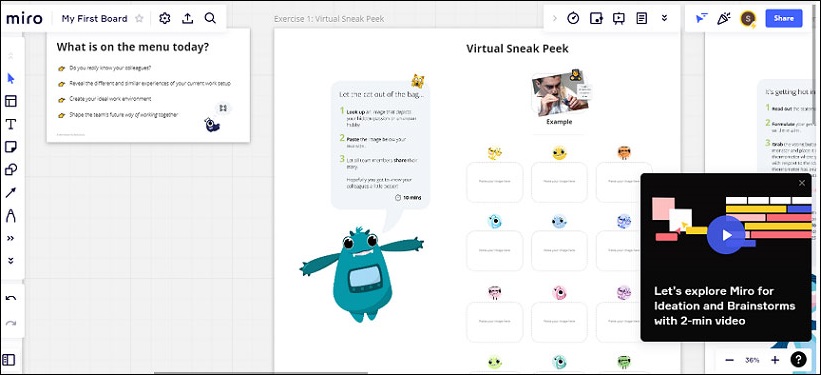
Task: Click the Share button
Action: 784,18
